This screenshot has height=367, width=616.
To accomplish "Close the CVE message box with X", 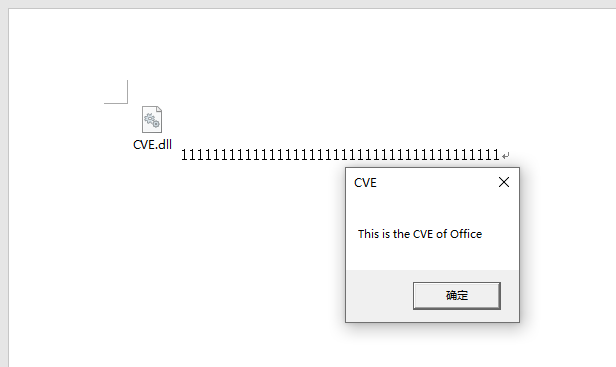I will pyautogui.click(x=504, y=182).
